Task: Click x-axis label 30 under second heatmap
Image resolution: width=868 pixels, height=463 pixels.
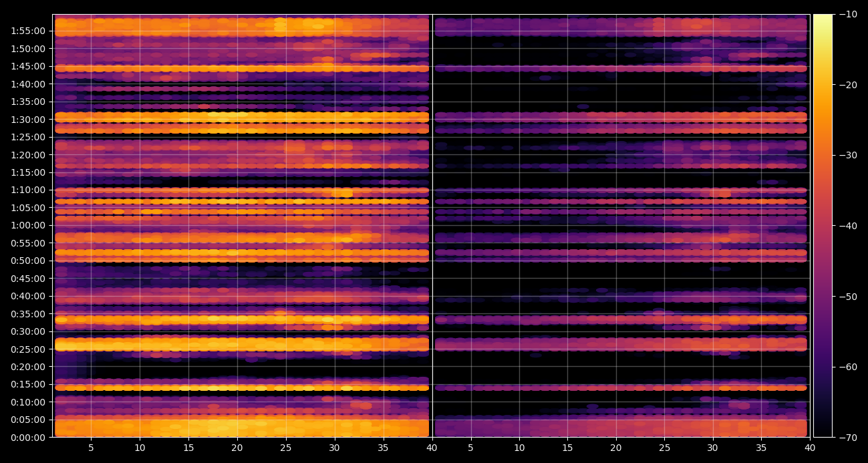Action: (713, 448)
